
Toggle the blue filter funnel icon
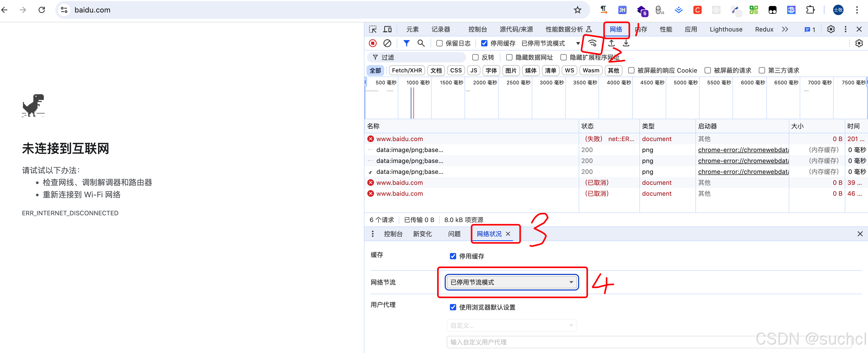pyautogui.click(x=406, y=43)
